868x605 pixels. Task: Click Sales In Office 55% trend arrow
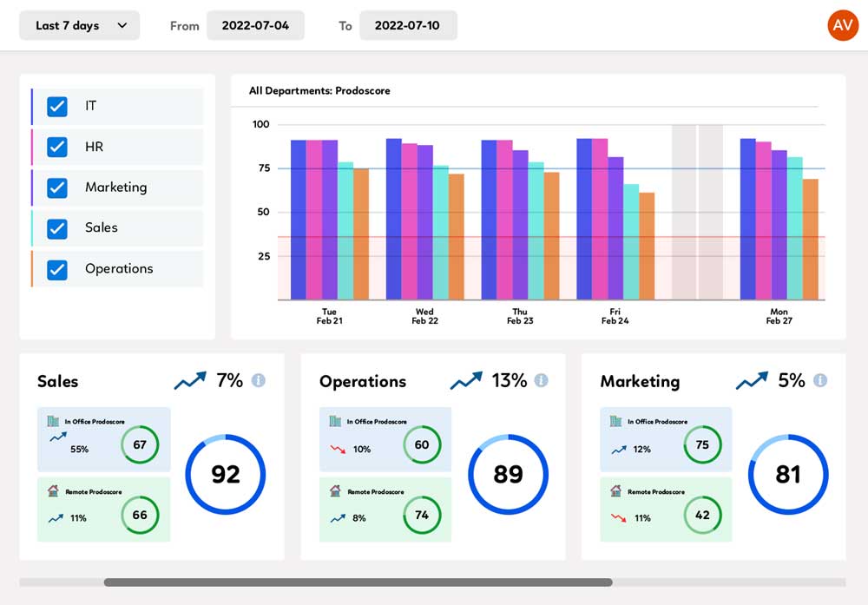57,437
